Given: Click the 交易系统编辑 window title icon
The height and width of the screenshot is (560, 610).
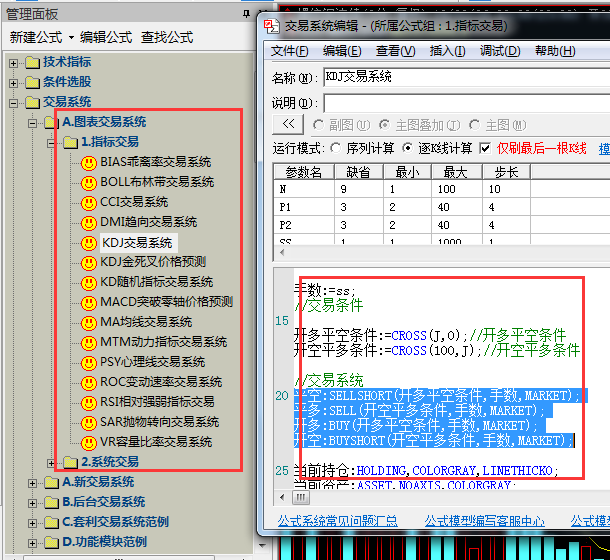Looking at the screenshot, I should [x=270, y=25].
